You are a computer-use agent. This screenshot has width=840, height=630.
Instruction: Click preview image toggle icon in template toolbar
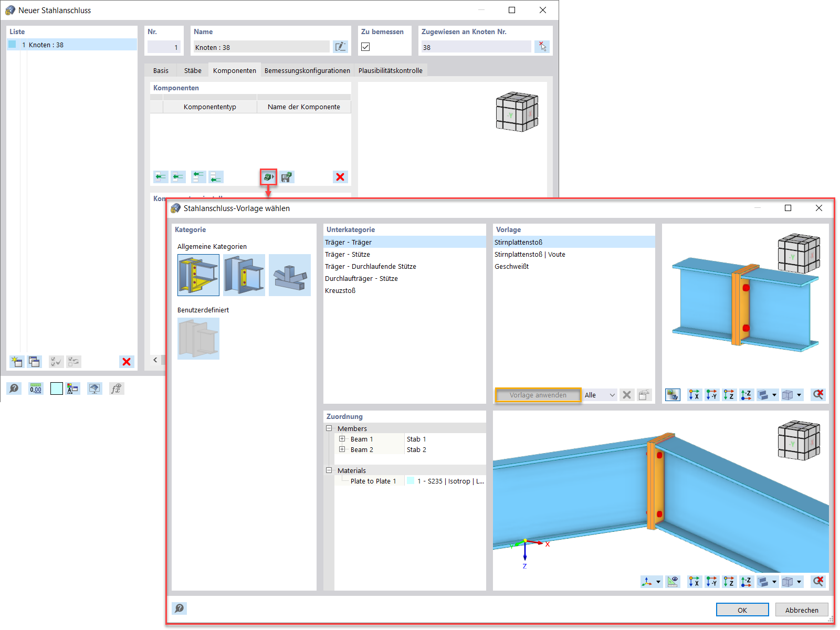tap(673, 395)
